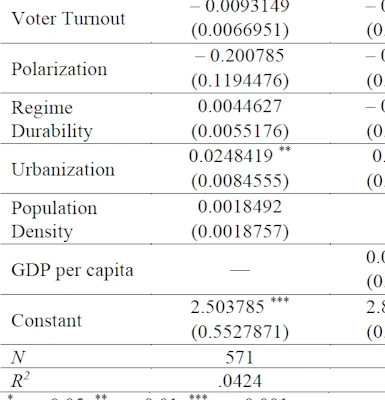
Task: Click the Constant coefficient 2.503785
Action: pyautogui.click(x=228, y=307)
